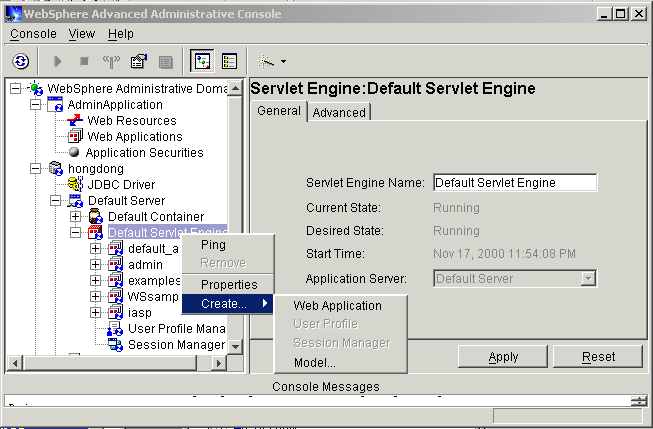Collapse the Default Server node
Screen dimensions: 653x429
click(x=55, y=200)
